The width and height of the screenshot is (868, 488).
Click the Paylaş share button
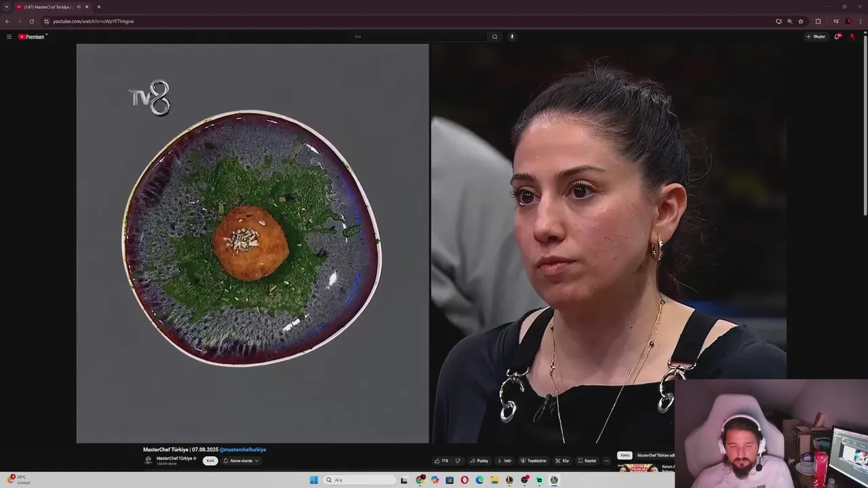click(479, 461)
